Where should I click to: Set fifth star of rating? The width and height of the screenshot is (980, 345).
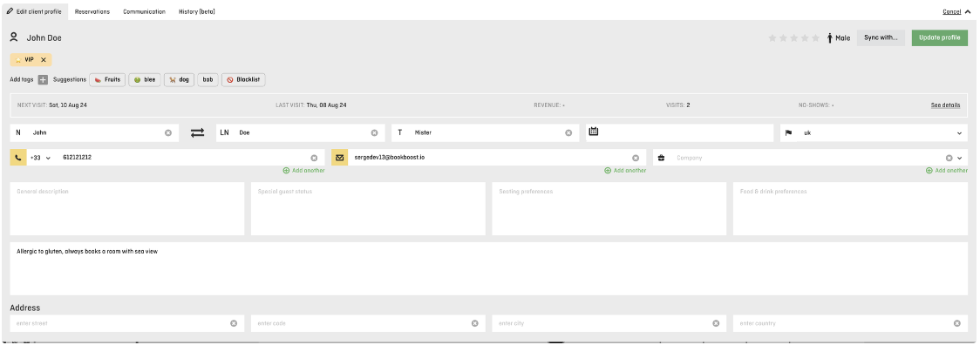[x=815, y=38]
